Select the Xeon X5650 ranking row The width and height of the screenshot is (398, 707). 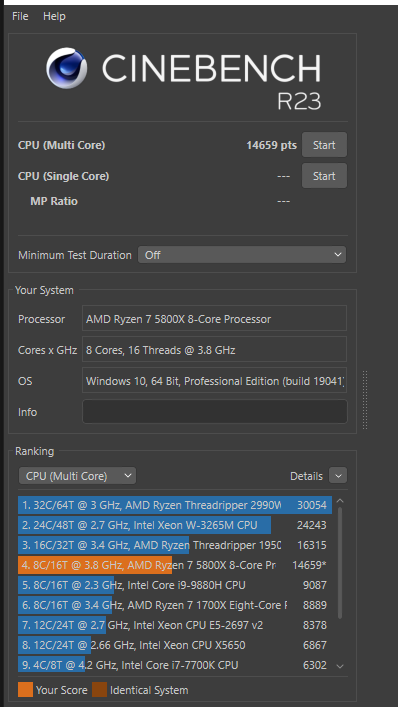click(175, 645)
